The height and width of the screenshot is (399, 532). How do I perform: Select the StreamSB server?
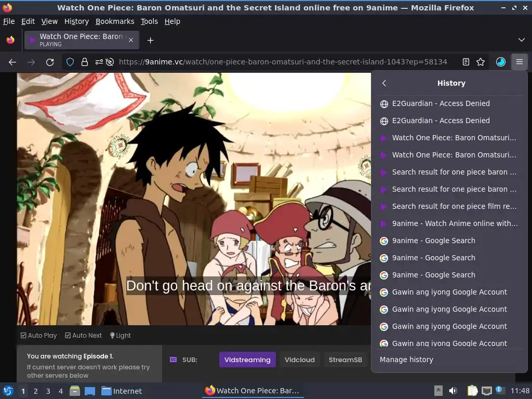345,360
